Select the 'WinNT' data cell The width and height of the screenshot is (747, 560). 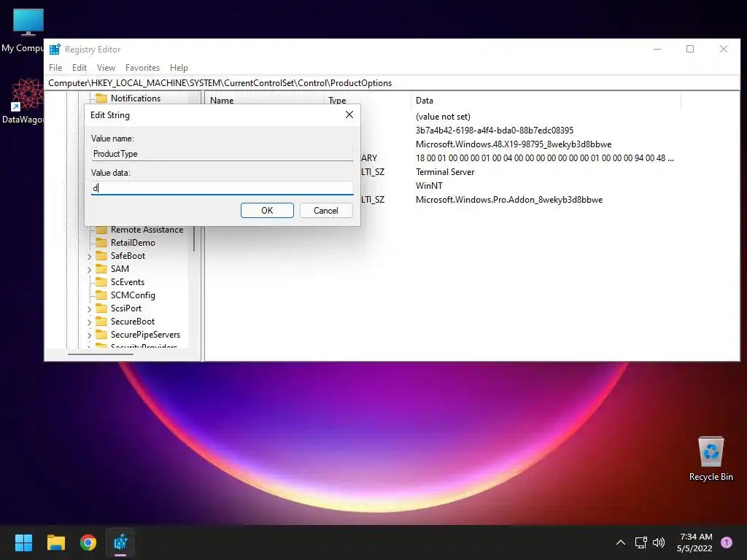click(x=429, y=186)
